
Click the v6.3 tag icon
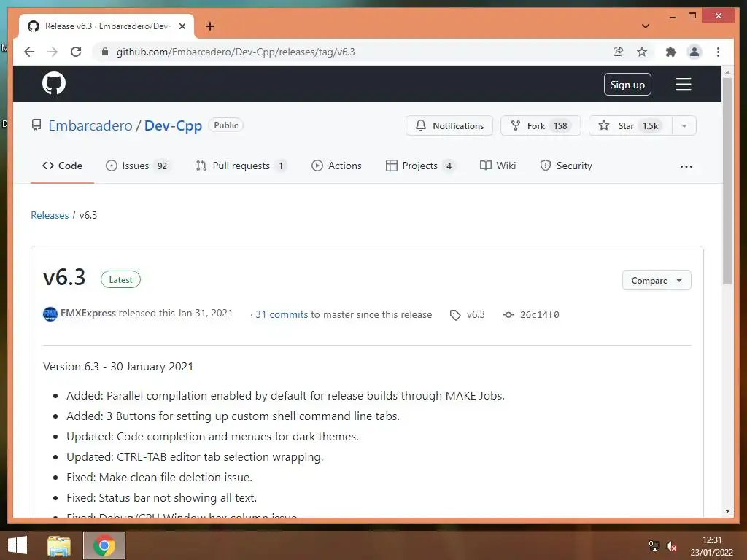(x=455, y=315)
